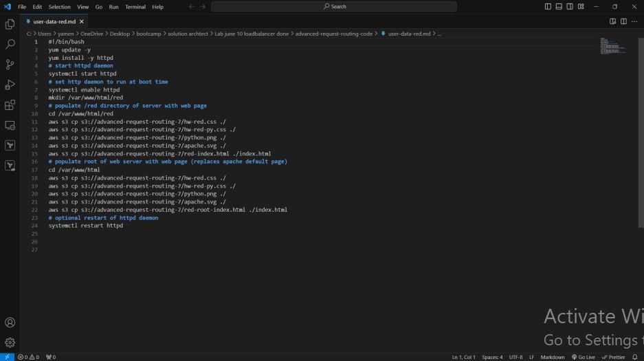
Task: Open errors and warnings count in status bar
Action: pos(28,357)
